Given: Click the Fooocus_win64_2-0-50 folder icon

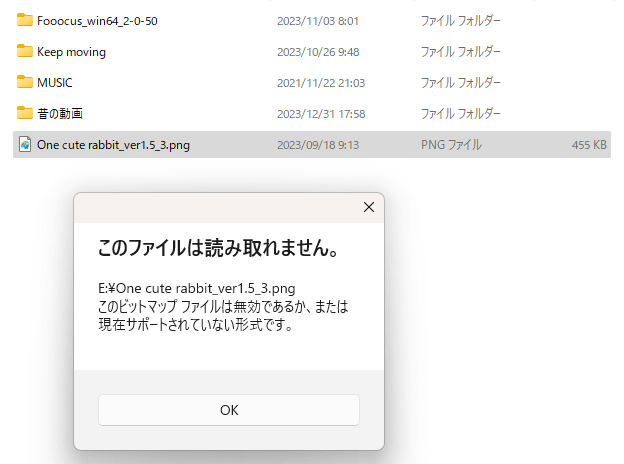Looking at the screenshot, I should point(25,20).
